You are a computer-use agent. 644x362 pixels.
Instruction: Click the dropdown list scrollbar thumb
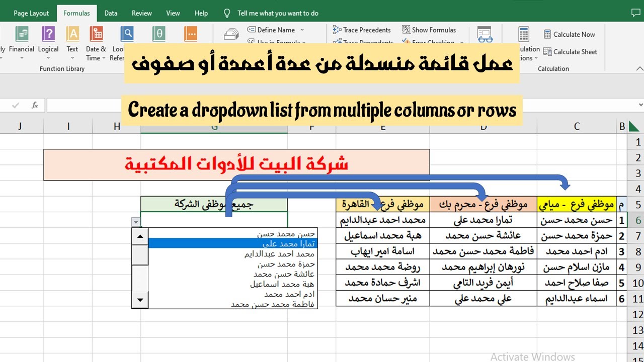pos(140,255)
